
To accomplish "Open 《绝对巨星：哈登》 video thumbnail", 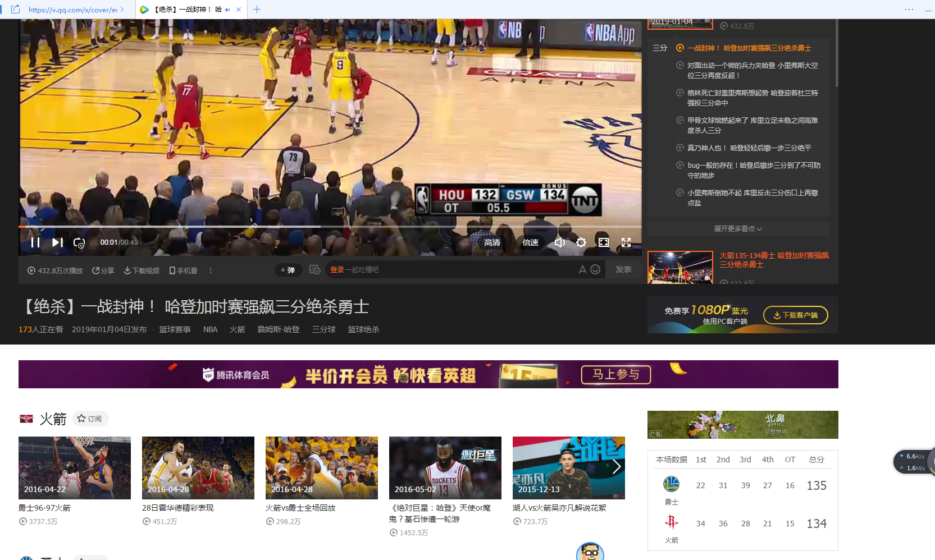I will [445, 468].
